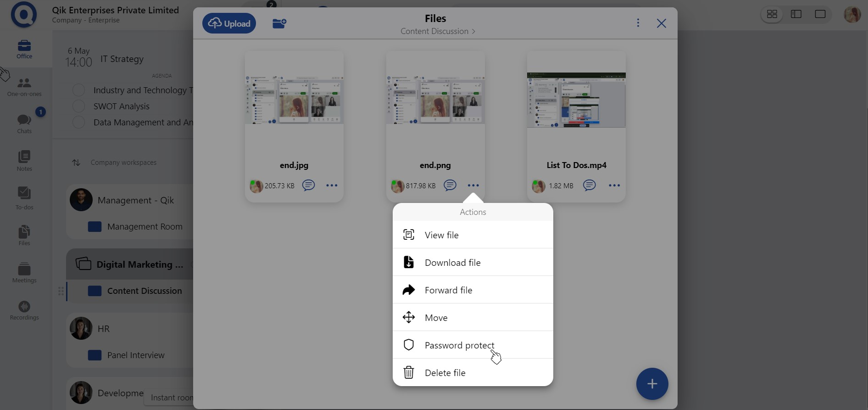Sort the Company workspaces list
This screenshot has width=868, height=410.
coord(76,163)
